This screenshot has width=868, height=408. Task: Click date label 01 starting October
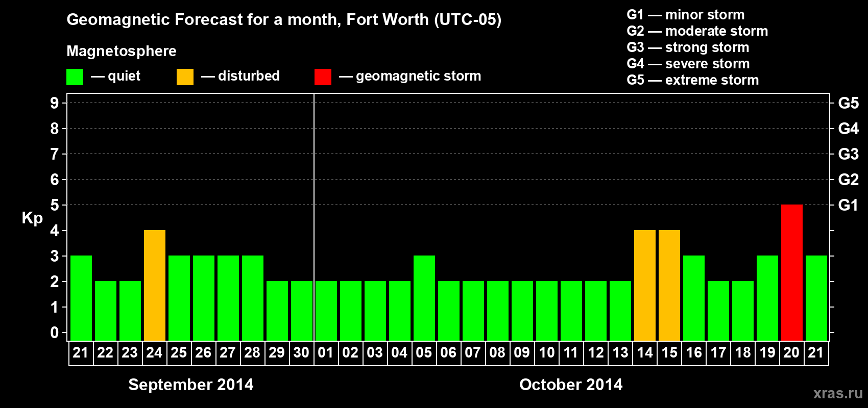[x=326, y=352]
